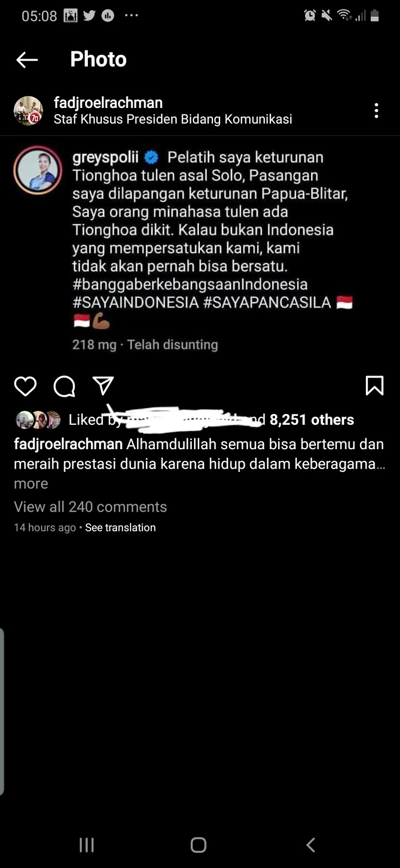Expand caption by tapping more

31,483
